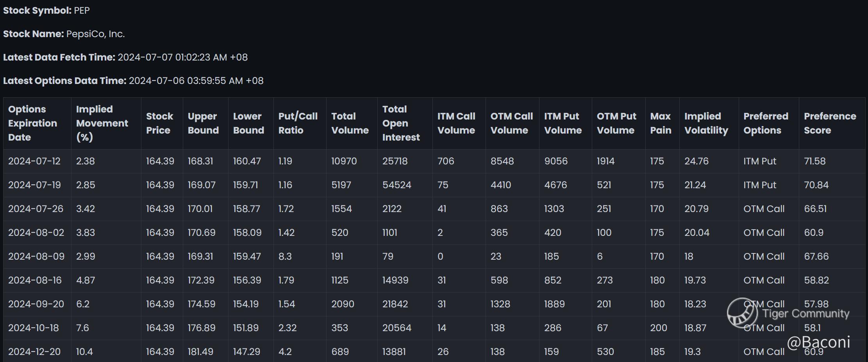This screenshot has width=868, height=362.
Task: Click the Tiger Community logo icon
Action: coord(742,313)
